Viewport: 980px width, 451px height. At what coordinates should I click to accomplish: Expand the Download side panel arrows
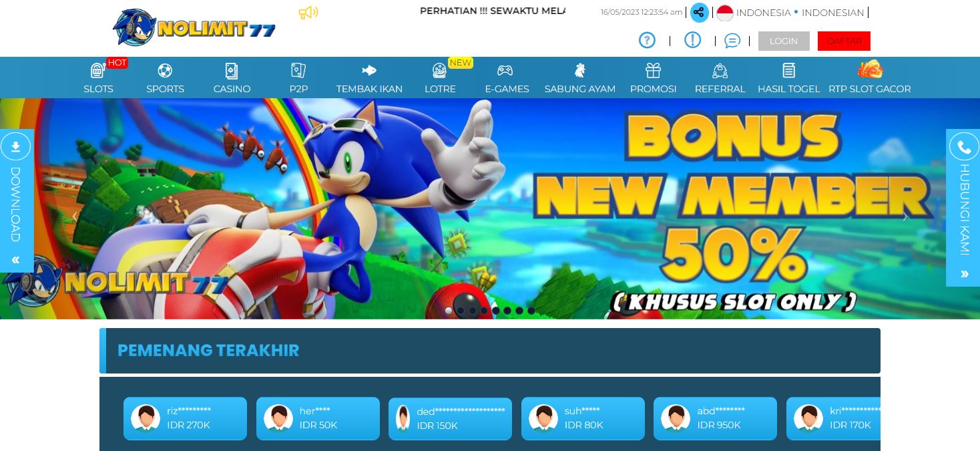tap(15, 260)
